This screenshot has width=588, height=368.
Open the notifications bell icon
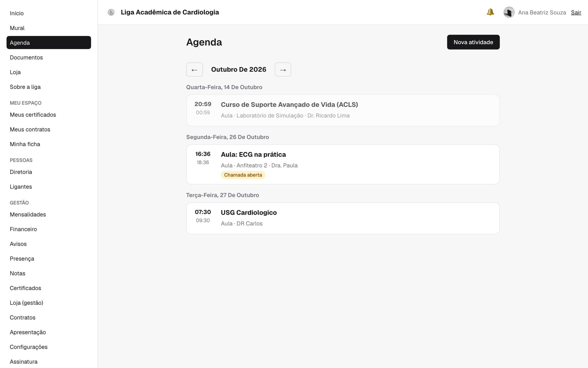pos(490,12)
